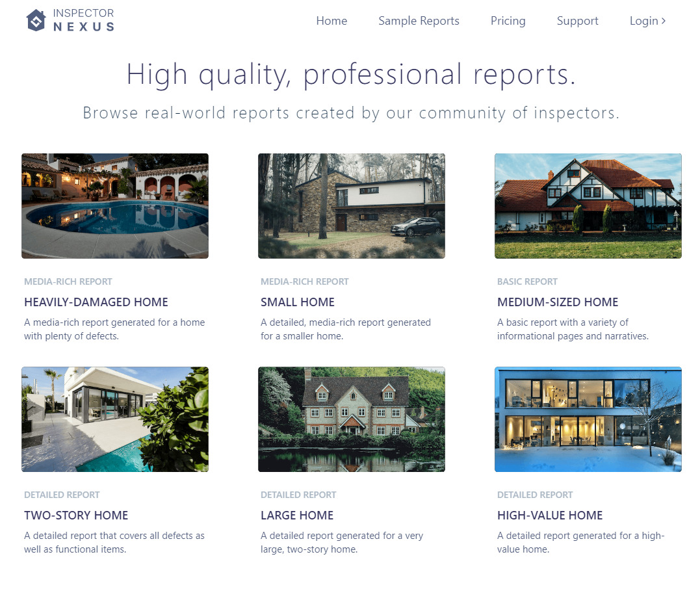This screenshot has height=589, width=700.
Task: Open the Small Home report link
Action: 298,302
